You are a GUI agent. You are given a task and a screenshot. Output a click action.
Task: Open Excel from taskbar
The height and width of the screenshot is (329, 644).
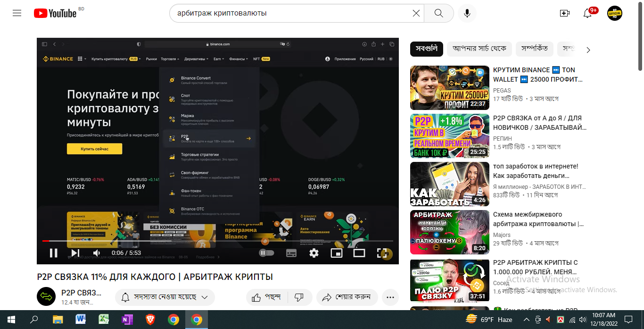coord(104,320)
